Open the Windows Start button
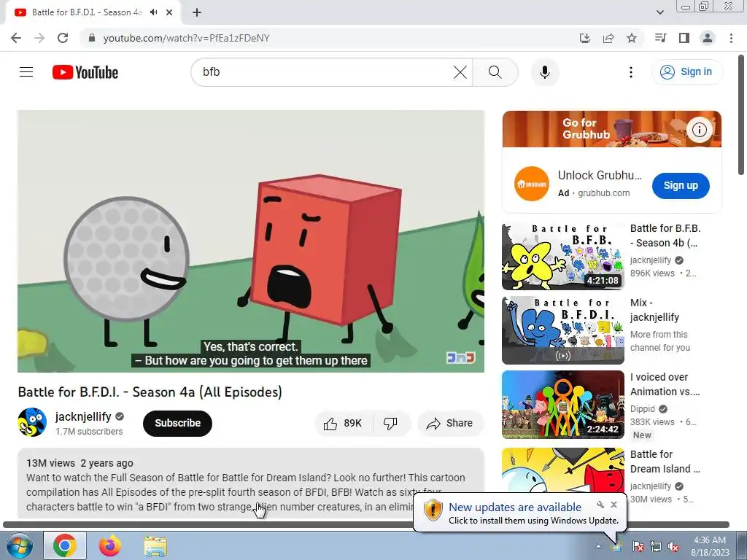Screen dimensions: 747x560 19,545
